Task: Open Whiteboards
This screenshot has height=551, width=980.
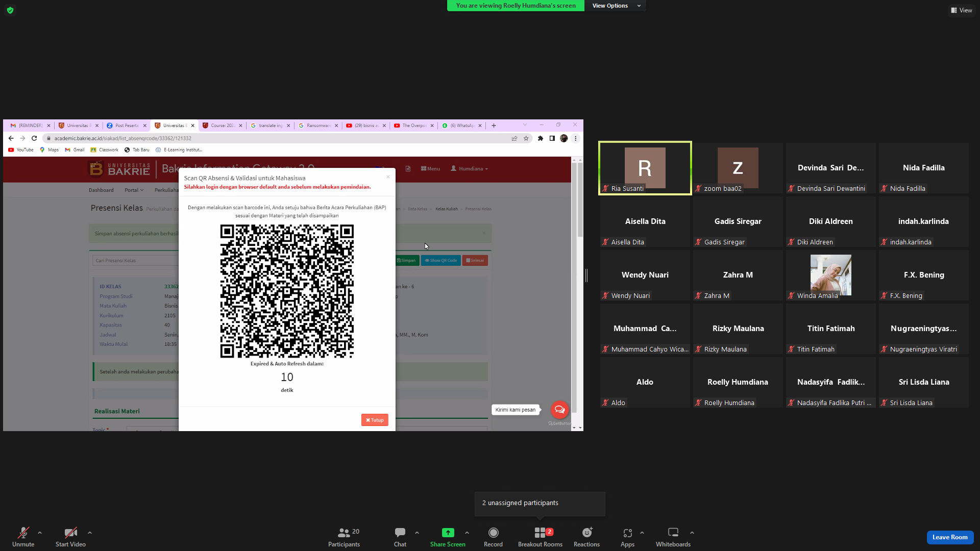Action: point(673,537)
